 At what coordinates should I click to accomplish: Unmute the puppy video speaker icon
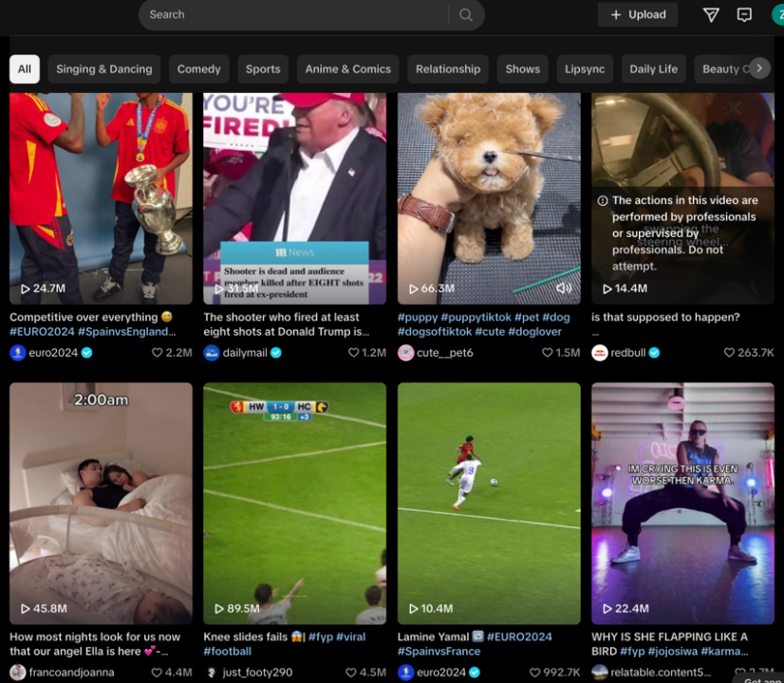(x=564, y=288)
